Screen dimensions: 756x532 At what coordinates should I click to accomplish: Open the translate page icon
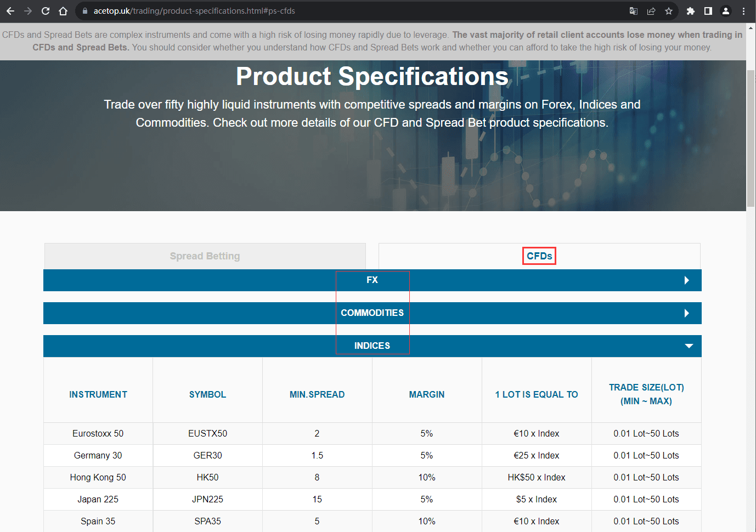tap(634, 11)
